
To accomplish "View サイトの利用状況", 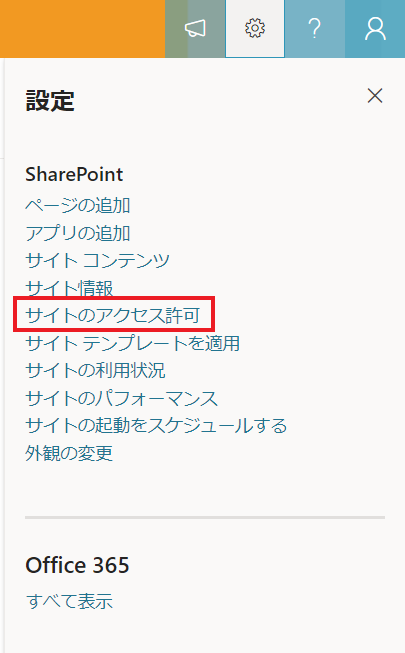I will click(x=95, y=370).
